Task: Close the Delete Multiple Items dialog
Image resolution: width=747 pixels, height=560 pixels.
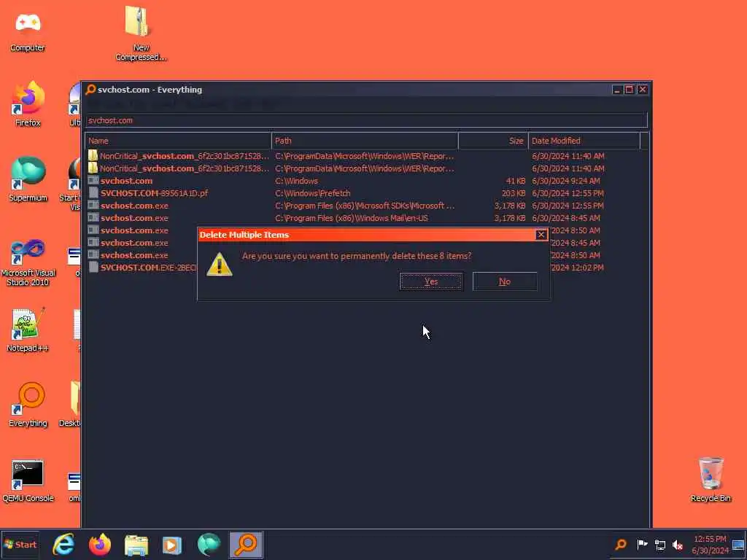Action: point(541,235)
